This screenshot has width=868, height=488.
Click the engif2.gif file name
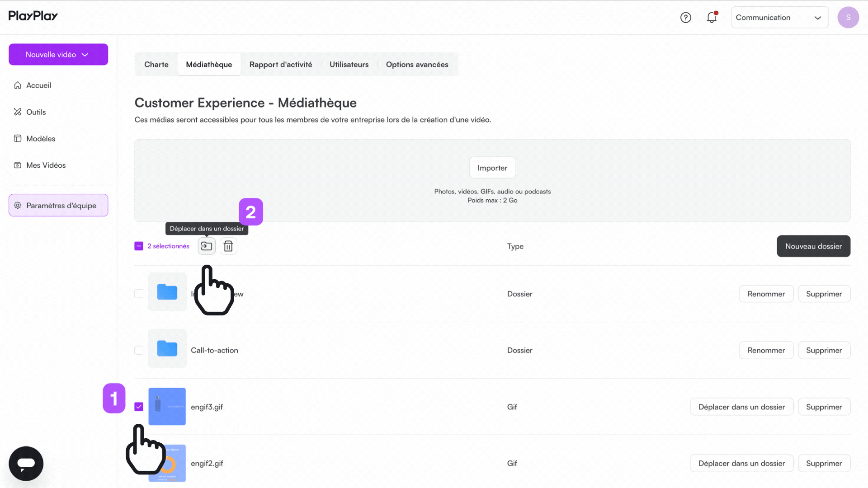[207, 463]
